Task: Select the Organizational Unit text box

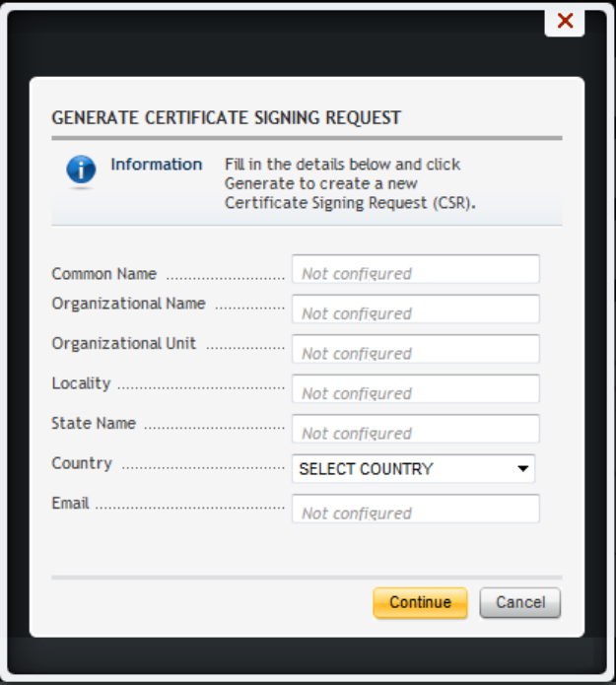Action: 415,350
